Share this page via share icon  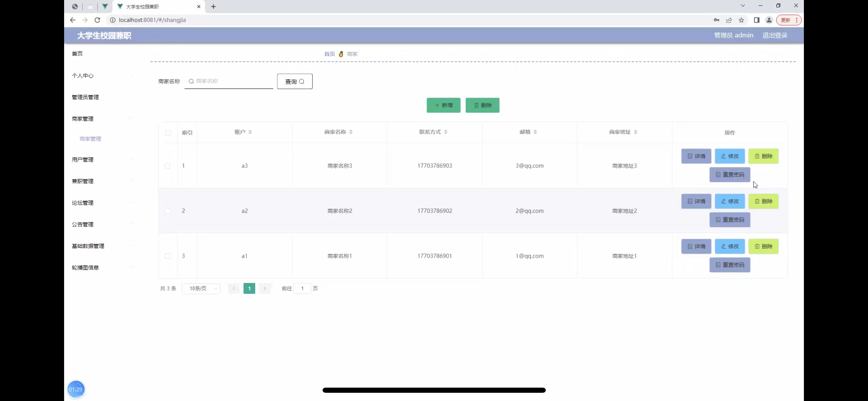[729, 20]
